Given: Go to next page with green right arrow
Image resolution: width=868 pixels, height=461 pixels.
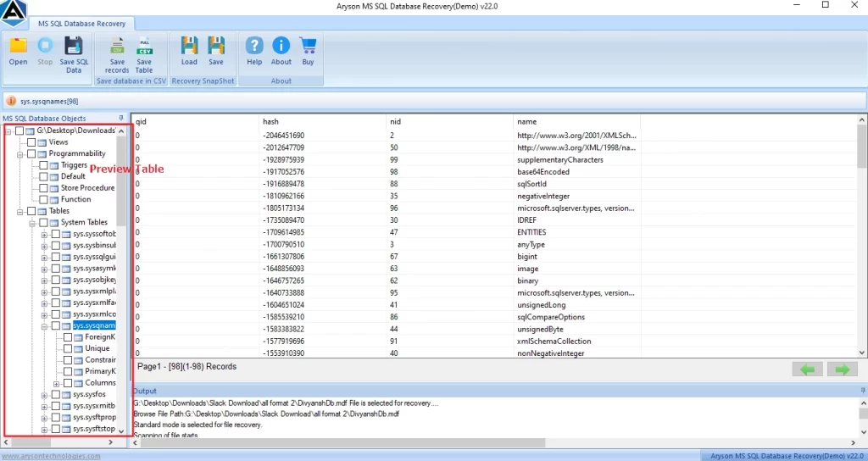Looking at the screenshot, I should pyautogui.click(x=842, y=369).
